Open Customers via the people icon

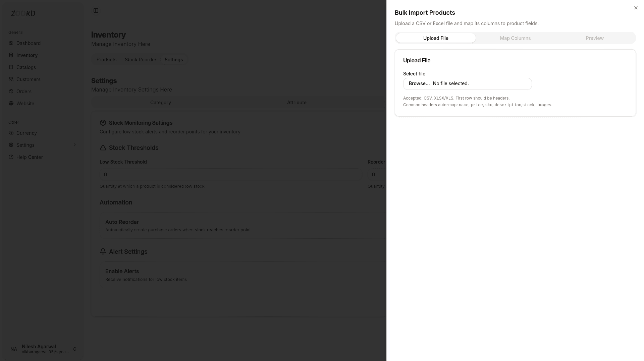(11, 79)
